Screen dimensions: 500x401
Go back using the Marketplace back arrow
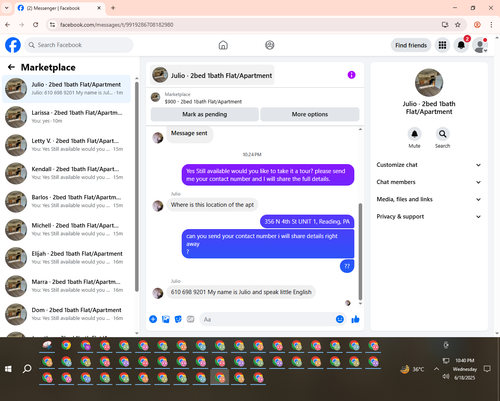pos(11,67)
